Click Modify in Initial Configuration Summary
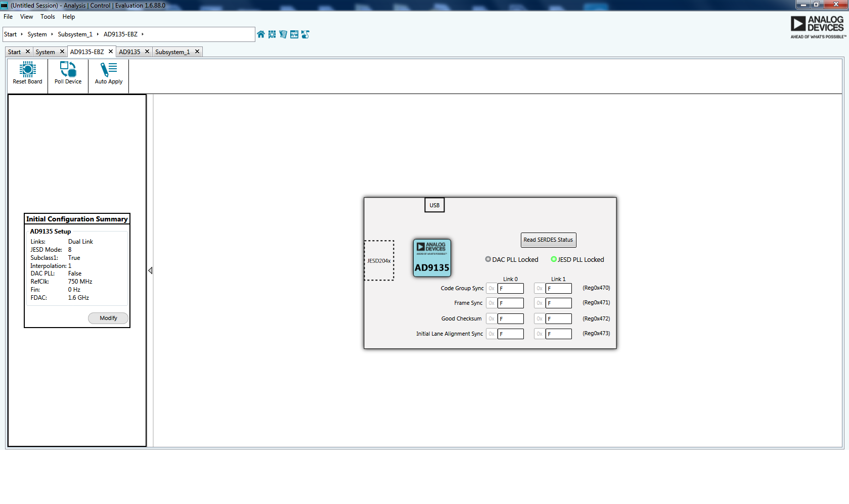 point(108,318)
